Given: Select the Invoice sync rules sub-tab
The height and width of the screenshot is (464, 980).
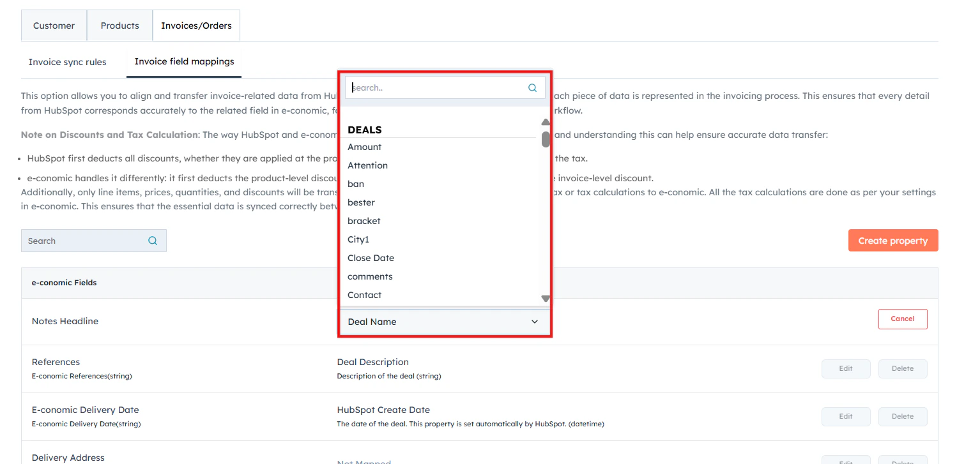Looking at the screenshot, I should pyautogui.click(x=68, y=62).
